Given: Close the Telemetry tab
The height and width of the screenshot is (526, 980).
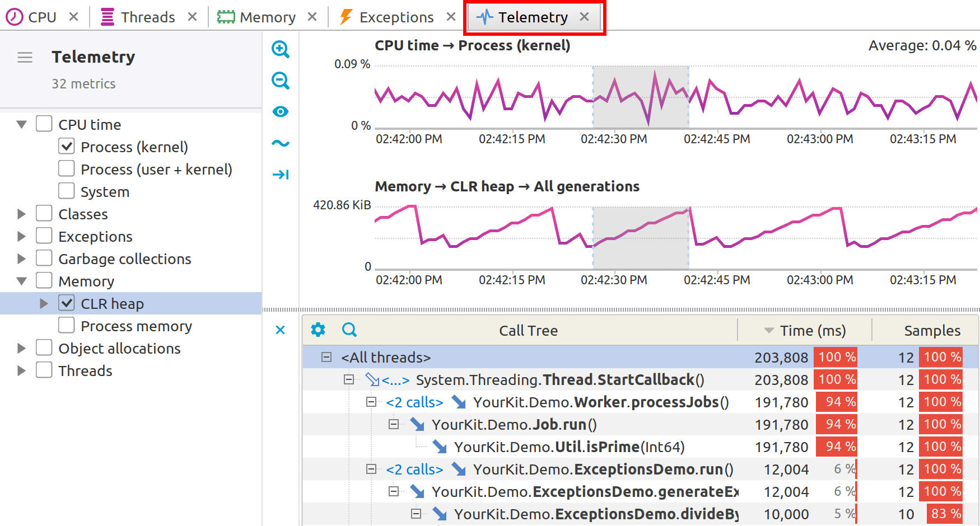Looking at the screenshot, I should 584,17.
